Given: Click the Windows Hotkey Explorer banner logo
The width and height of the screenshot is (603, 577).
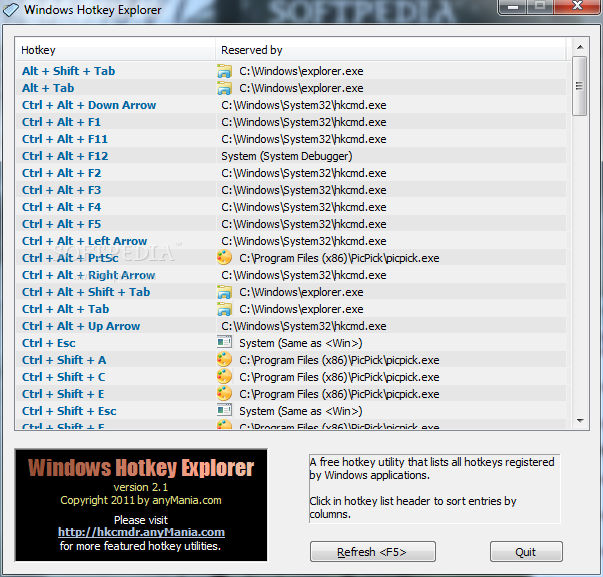Looking at the screenshot, I should point(141,467).
